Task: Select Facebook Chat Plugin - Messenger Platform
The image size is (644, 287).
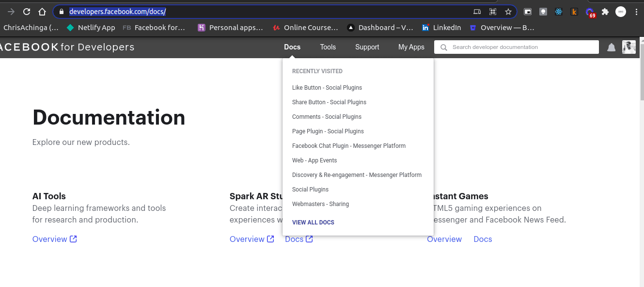Action: (349, 146)
